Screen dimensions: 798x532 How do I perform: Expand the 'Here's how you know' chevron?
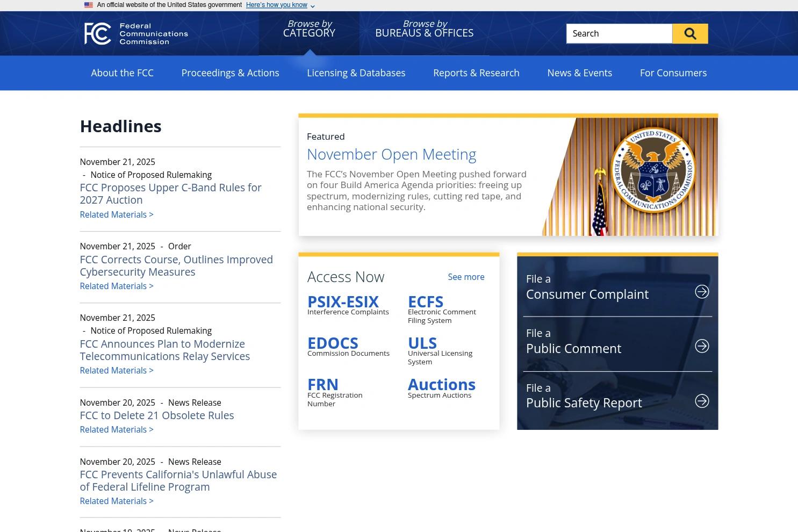pyautogui.click(x=313, y=6)
